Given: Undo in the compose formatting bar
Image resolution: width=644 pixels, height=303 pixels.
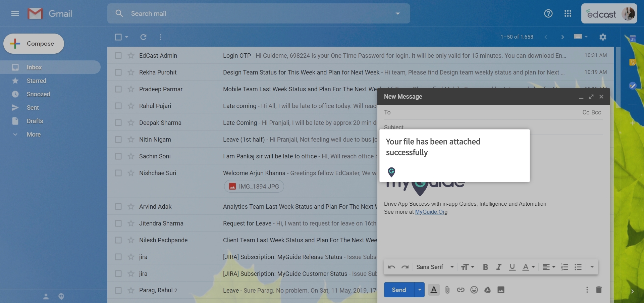Looking at the screenshot, I should click(x=391, y=267).
